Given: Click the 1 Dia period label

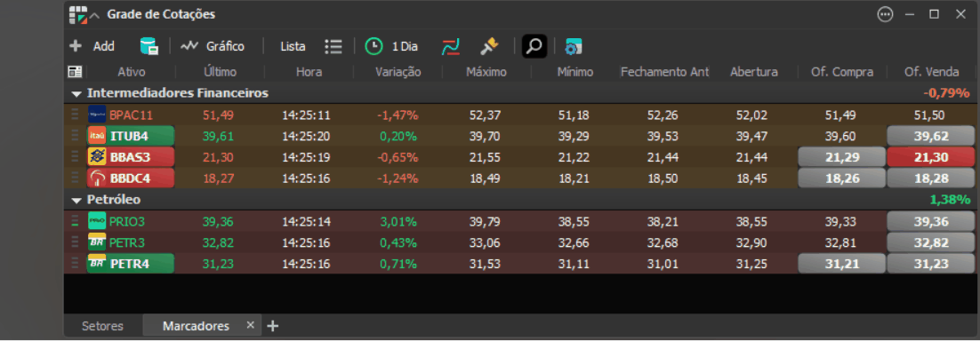Looking at the screenshot, I should click(405, 46).
